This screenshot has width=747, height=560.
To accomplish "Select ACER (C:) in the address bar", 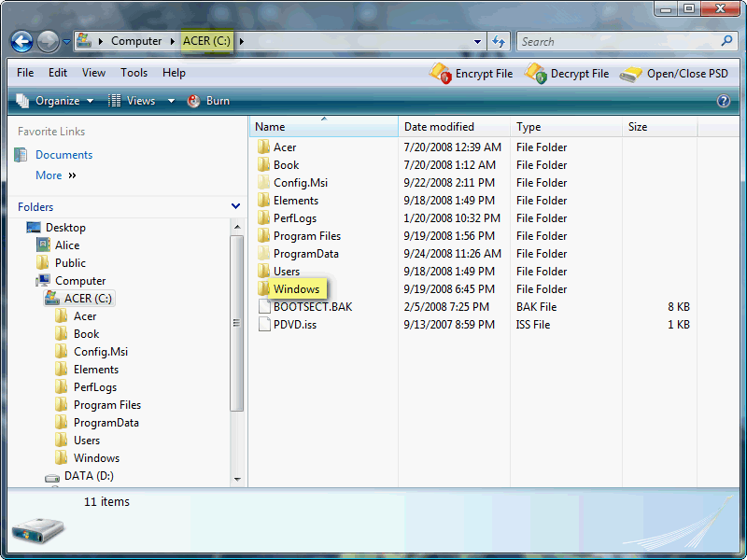I will coord(206,41).
